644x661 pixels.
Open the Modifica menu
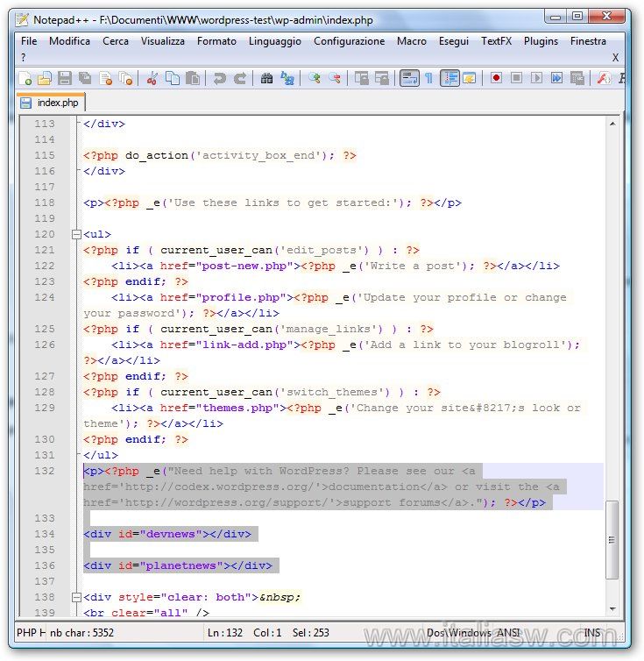click(69, 41)
